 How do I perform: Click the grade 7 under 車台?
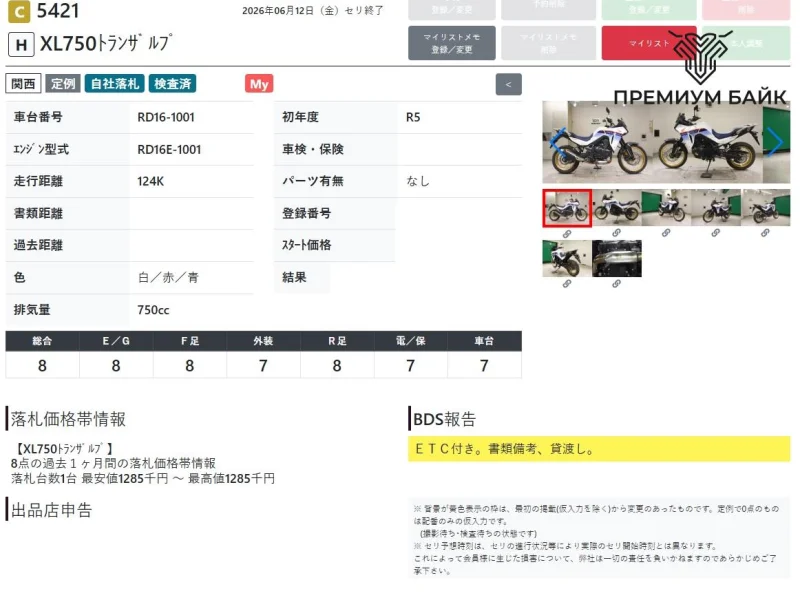coord(484,365)
